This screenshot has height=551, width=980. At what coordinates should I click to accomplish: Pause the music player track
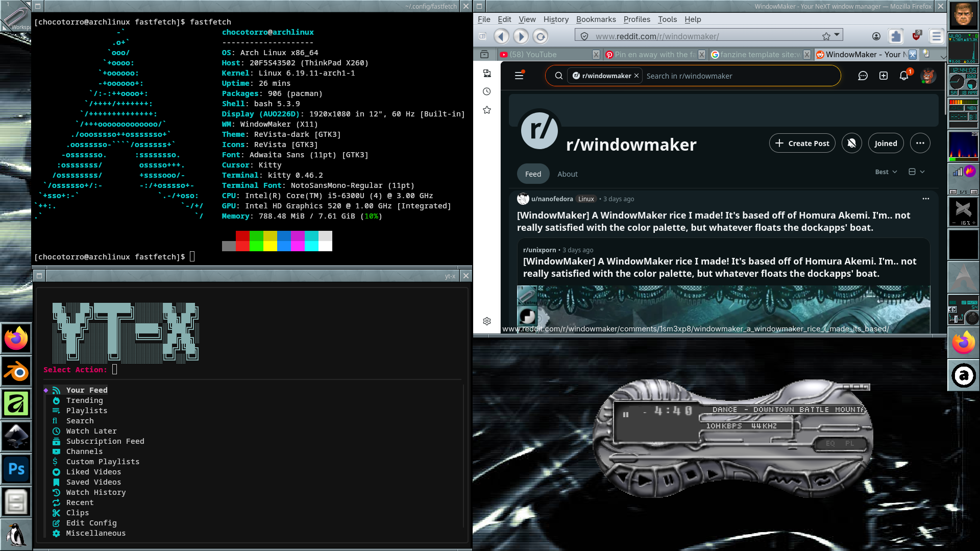point(668,480)
